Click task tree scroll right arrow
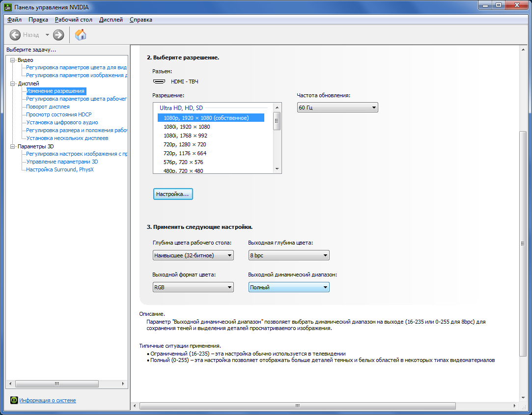The image size is (532, 415). (x=123, y=384)
